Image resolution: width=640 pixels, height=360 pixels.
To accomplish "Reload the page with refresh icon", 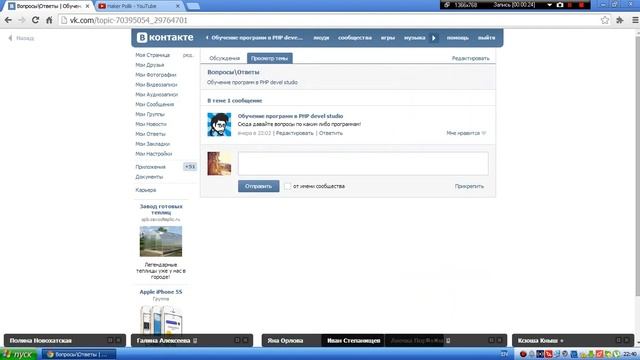I will coord(36,20).
